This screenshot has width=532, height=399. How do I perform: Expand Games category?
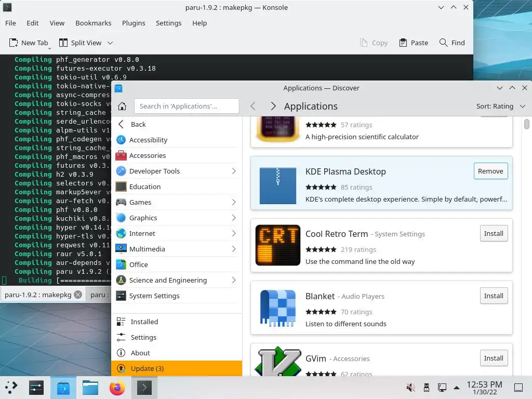point(234,202)
